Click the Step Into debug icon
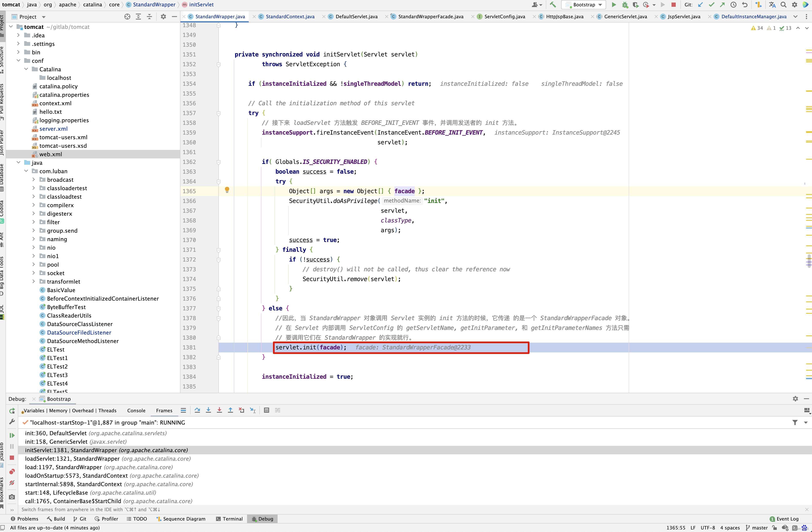 click(208, 410)
